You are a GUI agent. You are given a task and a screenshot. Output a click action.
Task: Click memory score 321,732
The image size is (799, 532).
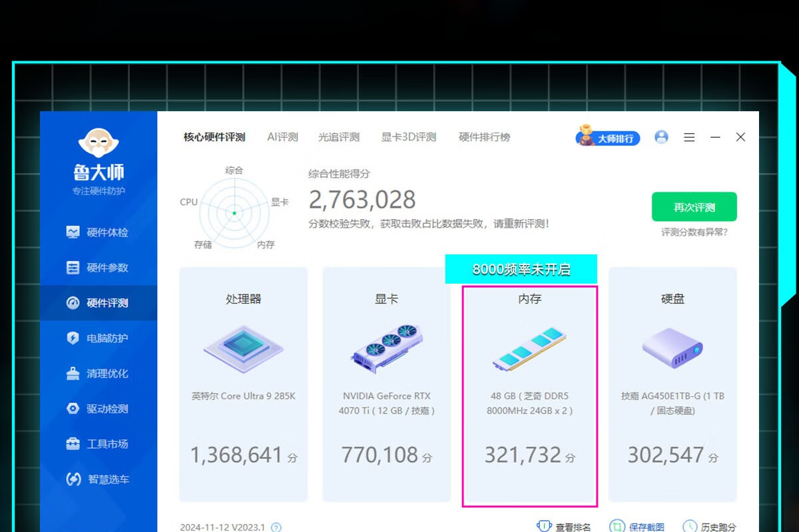tap(523, 455)
